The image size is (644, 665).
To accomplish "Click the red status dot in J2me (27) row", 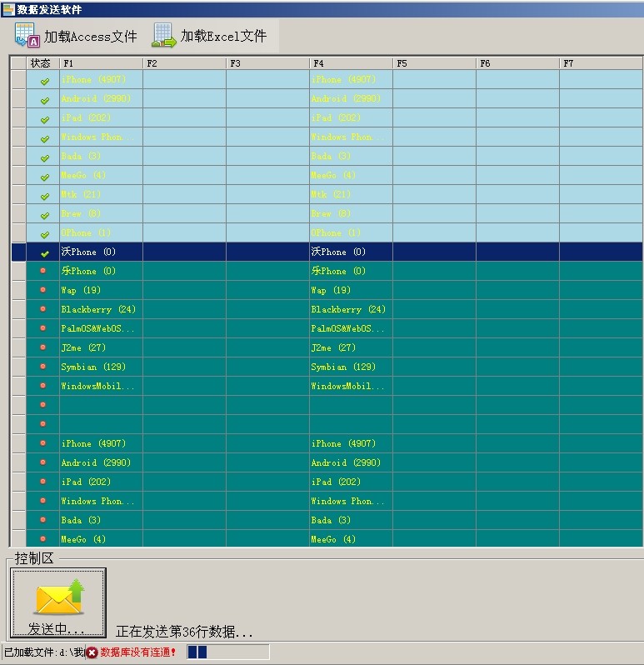I will coord(42,347).
